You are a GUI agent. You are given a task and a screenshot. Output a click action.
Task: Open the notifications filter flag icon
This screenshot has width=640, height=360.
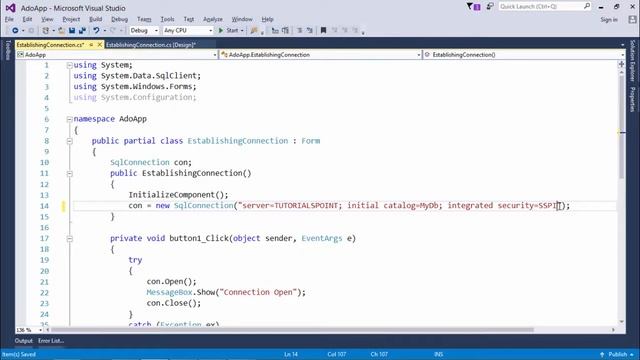coord(473,7)
